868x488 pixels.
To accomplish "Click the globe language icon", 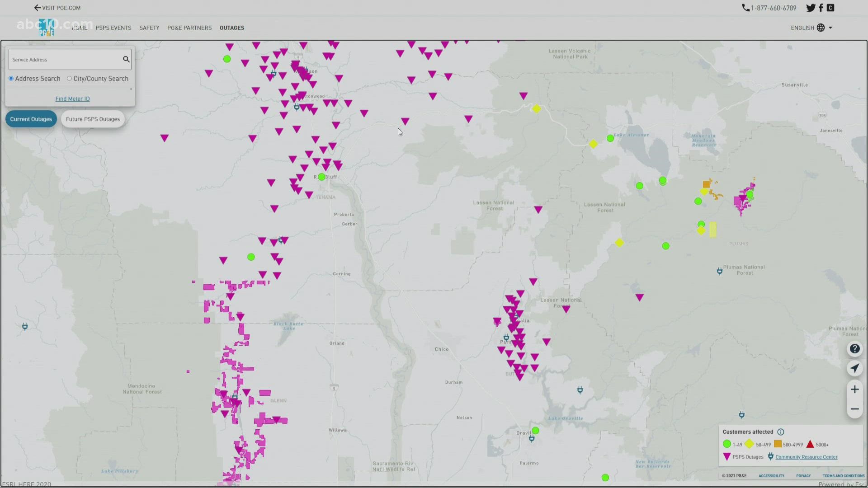I will 821,28.
